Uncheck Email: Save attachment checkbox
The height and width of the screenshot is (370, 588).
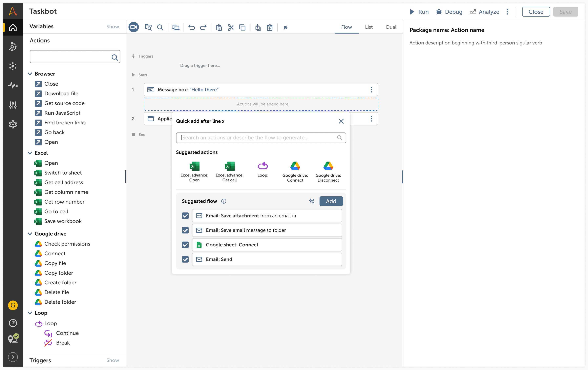point(185,216)
